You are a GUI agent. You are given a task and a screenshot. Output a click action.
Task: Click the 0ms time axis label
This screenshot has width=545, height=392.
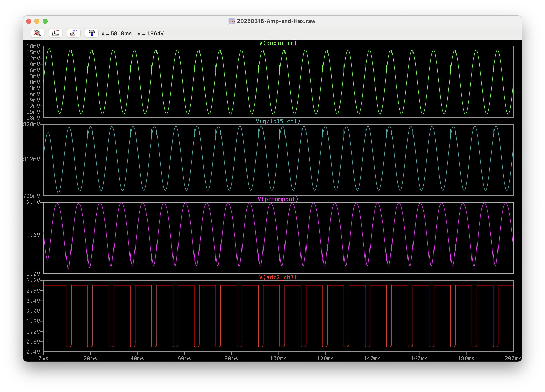pyautogui.click(x=43, y=359)
